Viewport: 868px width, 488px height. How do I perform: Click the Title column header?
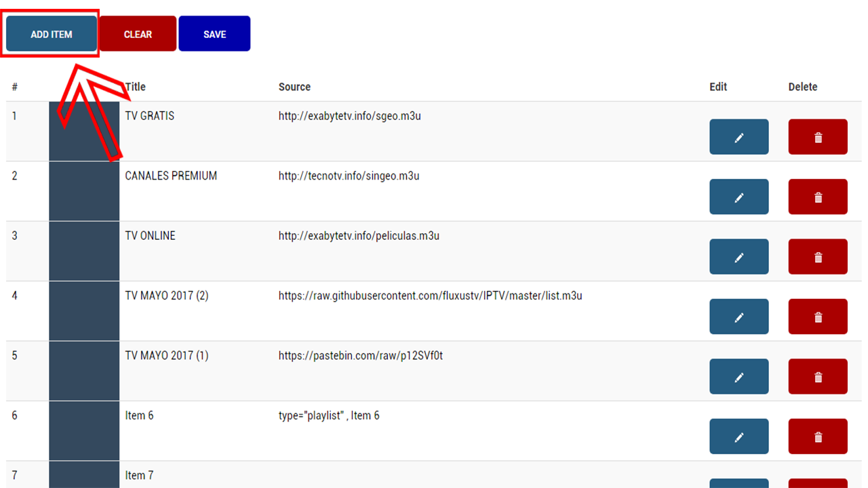[x=136, y=87]
